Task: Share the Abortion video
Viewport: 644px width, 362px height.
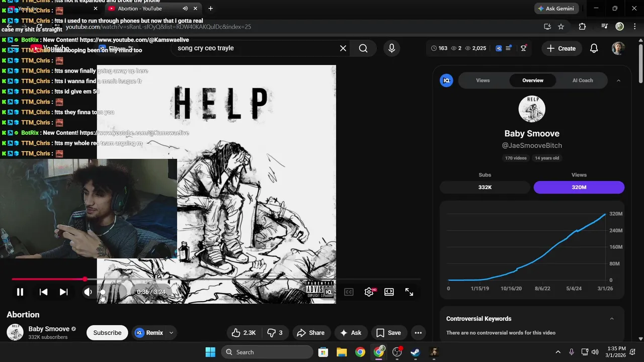Action: [311, 333]
